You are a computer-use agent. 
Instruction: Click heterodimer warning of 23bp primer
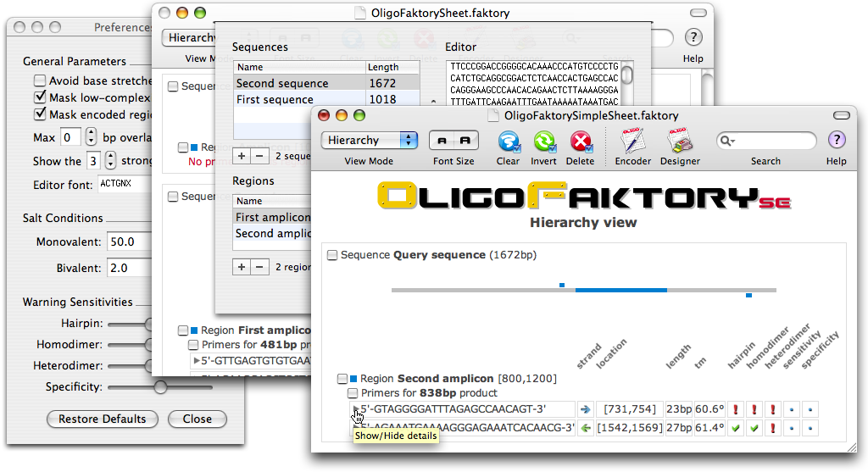click(x=773, y=409)
